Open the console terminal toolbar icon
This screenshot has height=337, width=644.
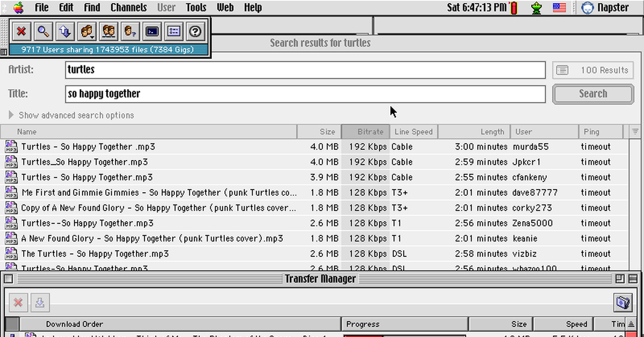pyautogui.click(x=152, y=32)
